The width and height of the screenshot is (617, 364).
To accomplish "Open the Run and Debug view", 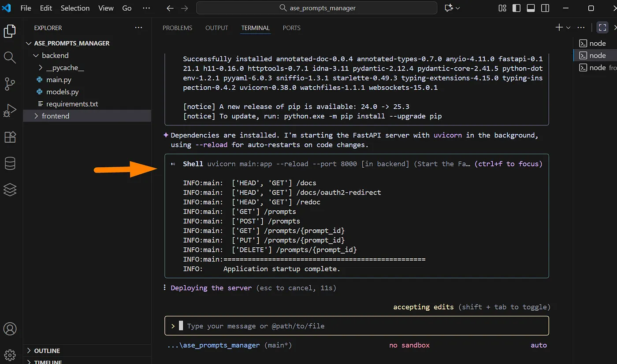I will pos(10,110).
